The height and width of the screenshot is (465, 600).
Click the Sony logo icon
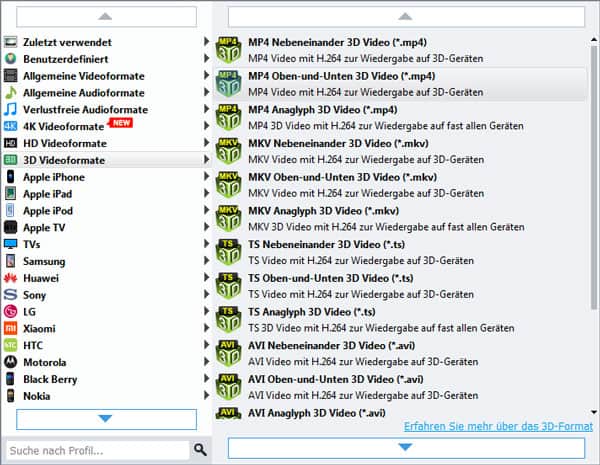10,295
